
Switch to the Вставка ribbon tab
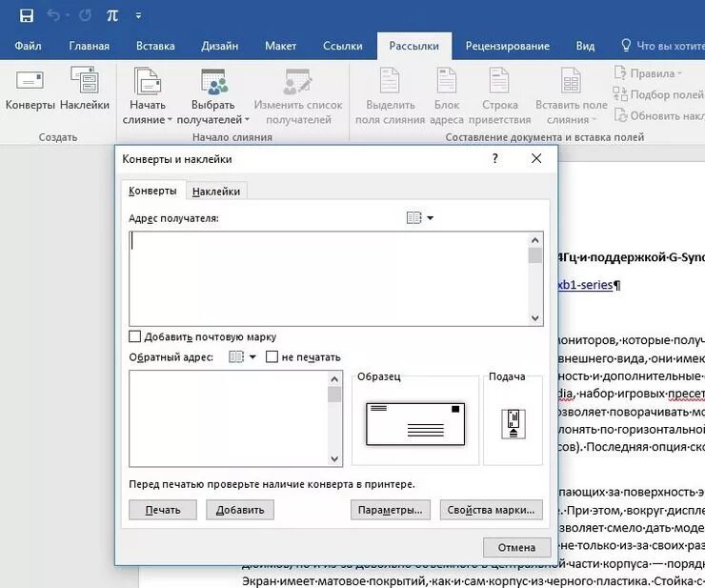click(x=155, y=46)
